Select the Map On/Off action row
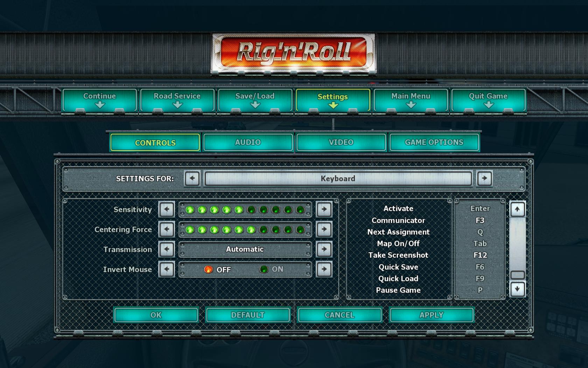Screen dimensions: 588x368 coord(398,244)
